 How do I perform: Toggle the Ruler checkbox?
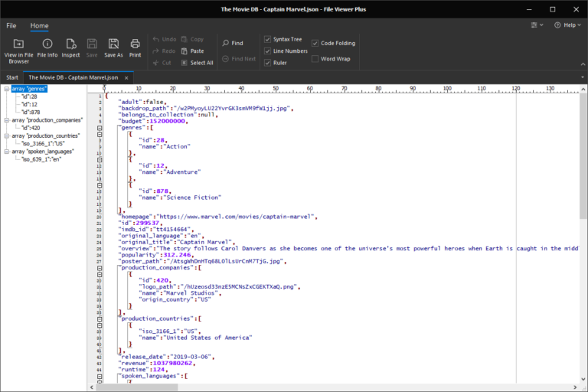267,63
